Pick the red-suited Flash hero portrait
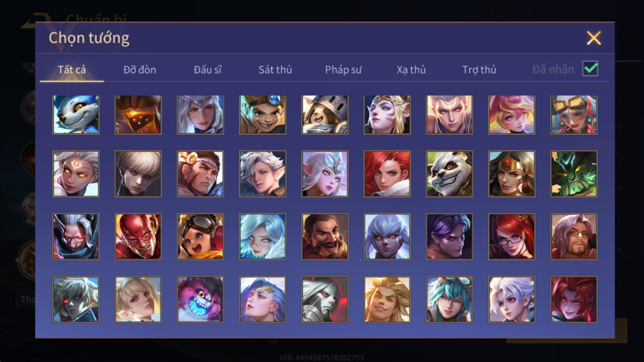 click(x=138, y=237)
